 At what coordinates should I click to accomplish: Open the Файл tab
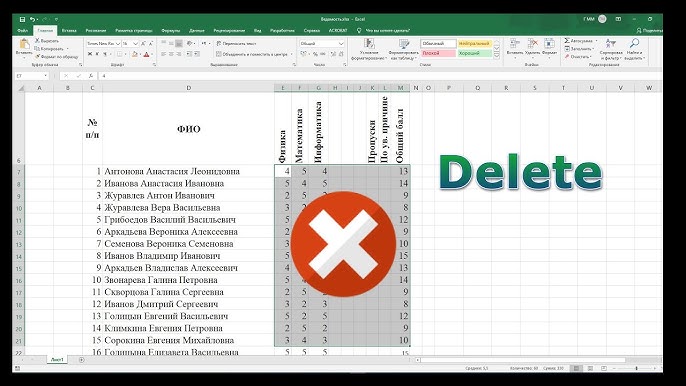tap(22, 31)
